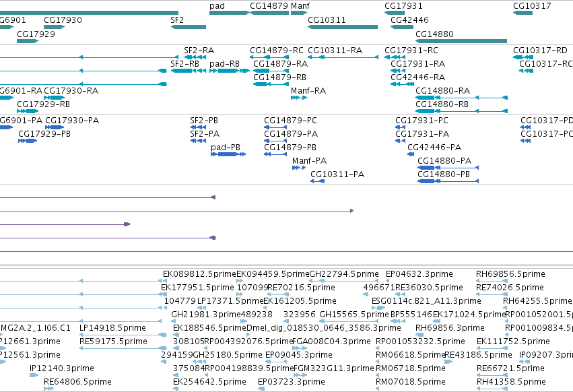Select the CG17930-PA protein label

point(72,121)
